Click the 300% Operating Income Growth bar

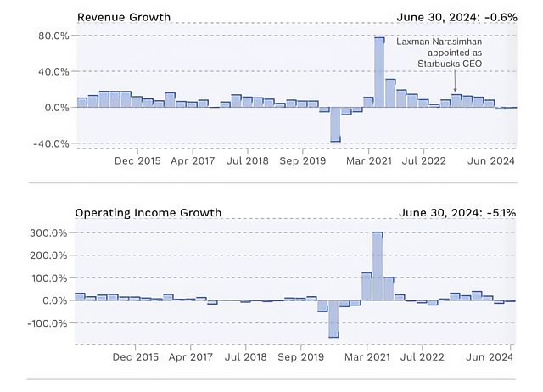point(378,266)
